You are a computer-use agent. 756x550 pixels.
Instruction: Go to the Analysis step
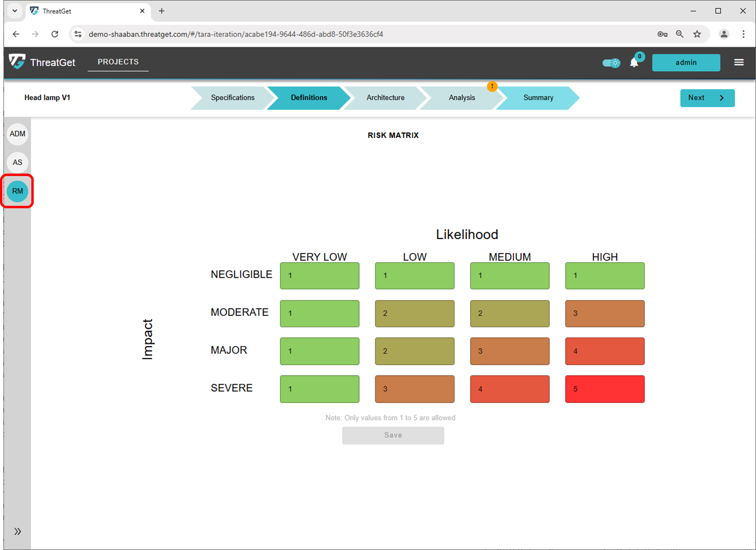pos(462,98)
